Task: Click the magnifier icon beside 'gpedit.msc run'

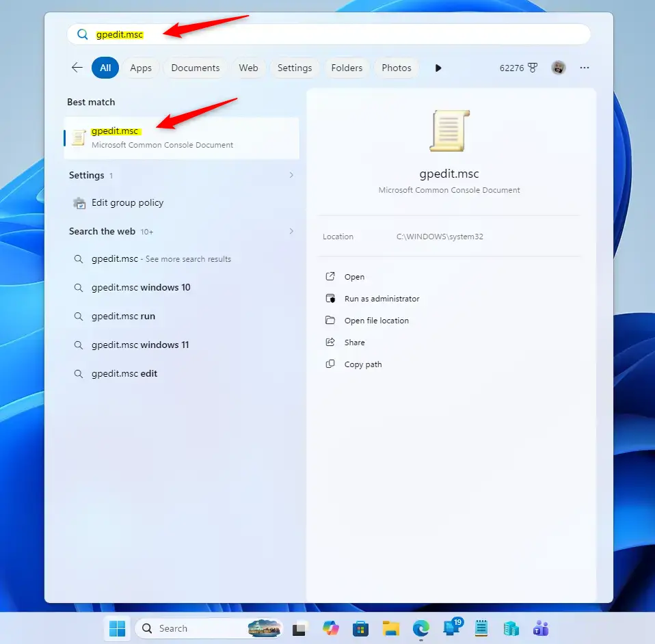Action: [78, 316]
